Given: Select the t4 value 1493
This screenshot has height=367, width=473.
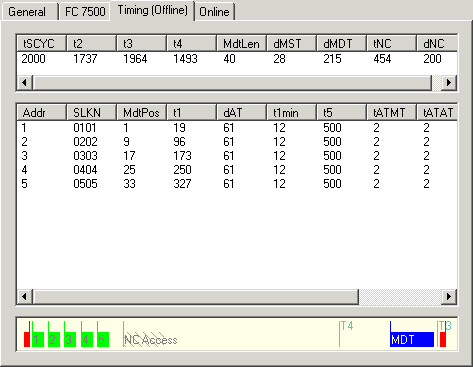Looking at the screenshot, I should [185, 59].
